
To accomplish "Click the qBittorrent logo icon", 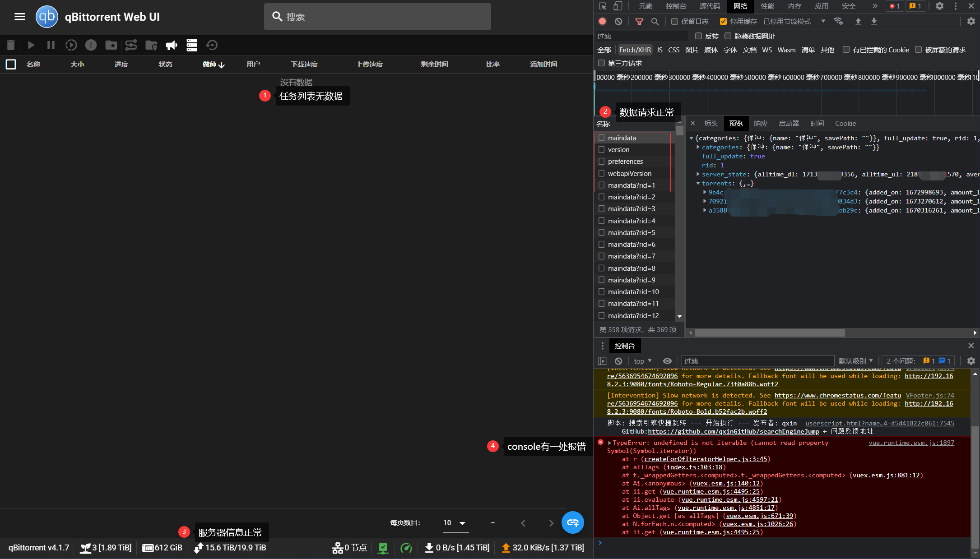I will pyautogui.click(x=47, y=17).
